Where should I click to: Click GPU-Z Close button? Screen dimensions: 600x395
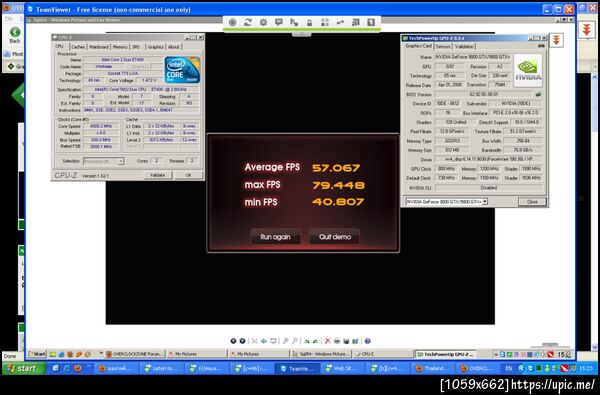tap(532, 201)
